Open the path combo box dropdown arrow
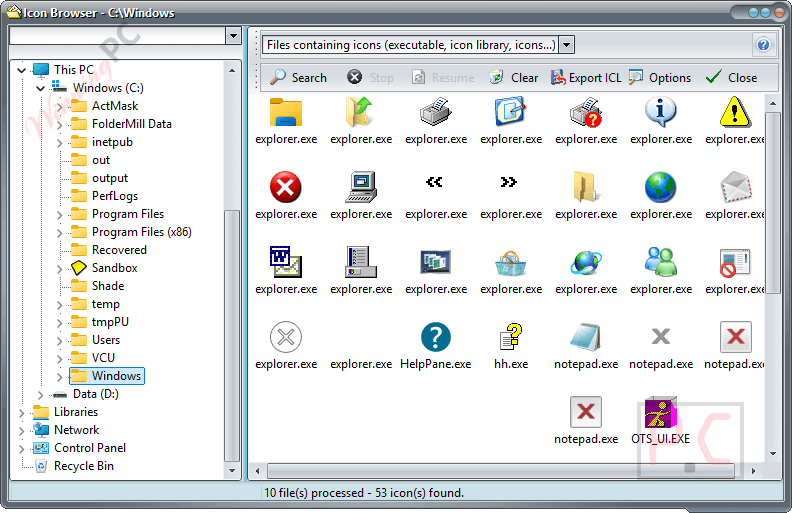This screenshot has width=792, height=513. coord(233,36)
